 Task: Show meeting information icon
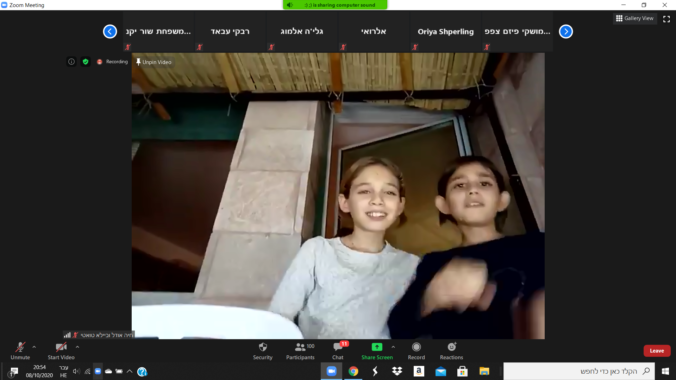(x=71, y=62)
